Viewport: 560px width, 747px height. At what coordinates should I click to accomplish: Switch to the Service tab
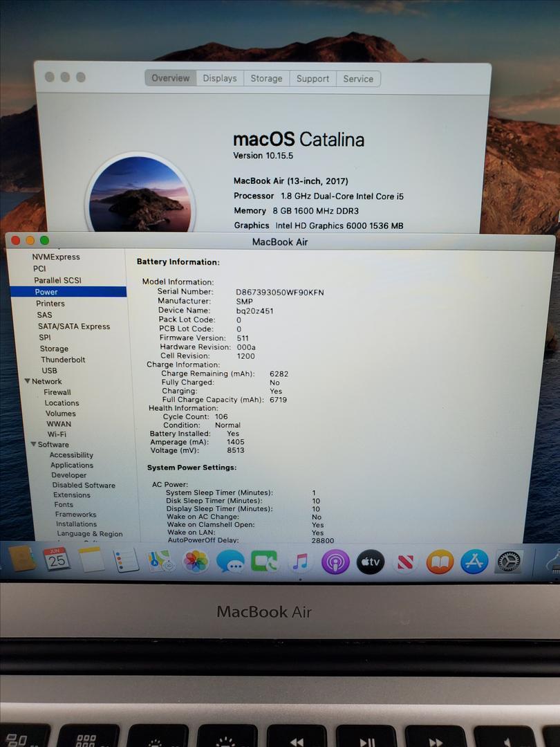point(358,79)
